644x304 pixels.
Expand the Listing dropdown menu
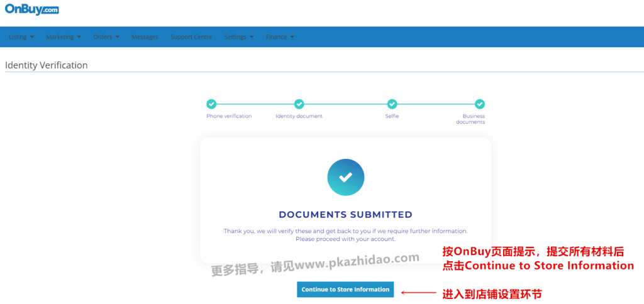click(21, 37)
